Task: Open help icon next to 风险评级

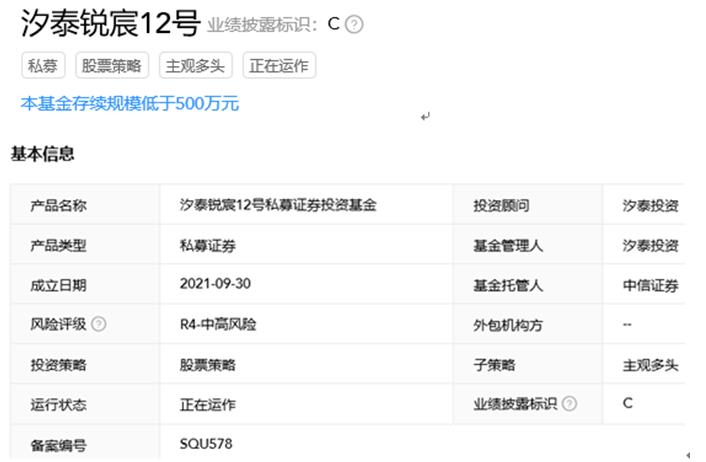Action: coord(99,324)
